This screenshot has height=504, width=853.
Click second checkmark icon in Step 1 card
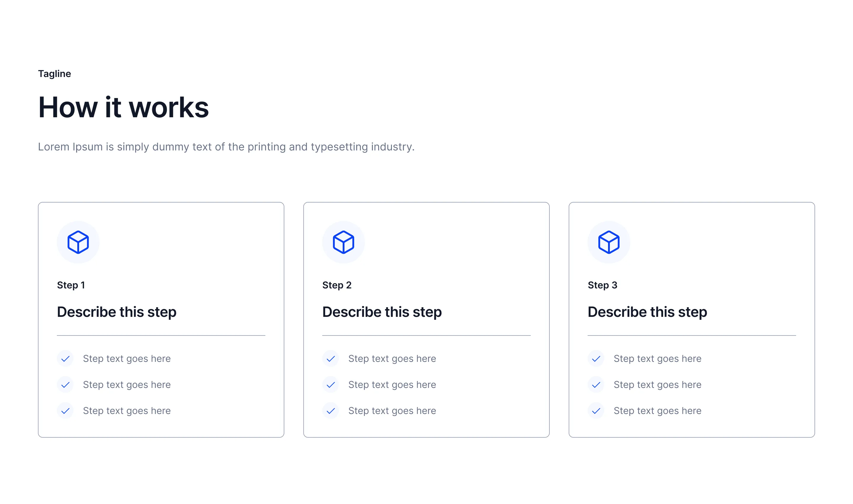pos(65,385)
